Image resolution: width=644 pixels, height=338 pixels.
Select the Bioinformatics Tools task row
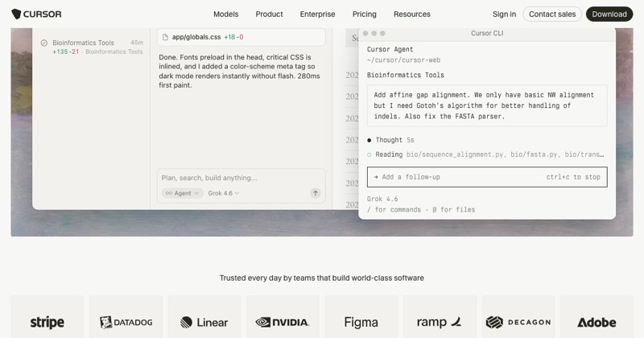click(92, 47)
